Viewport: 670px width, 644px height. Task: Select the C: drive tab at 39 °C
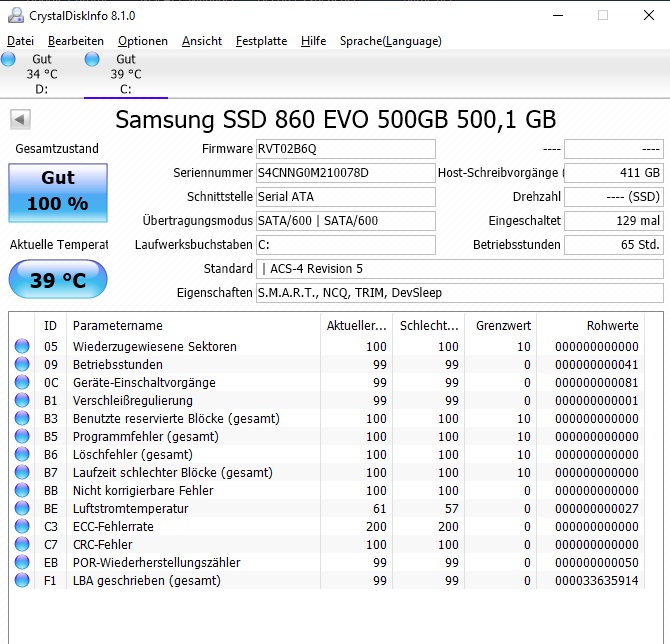[x=126, y=74]
